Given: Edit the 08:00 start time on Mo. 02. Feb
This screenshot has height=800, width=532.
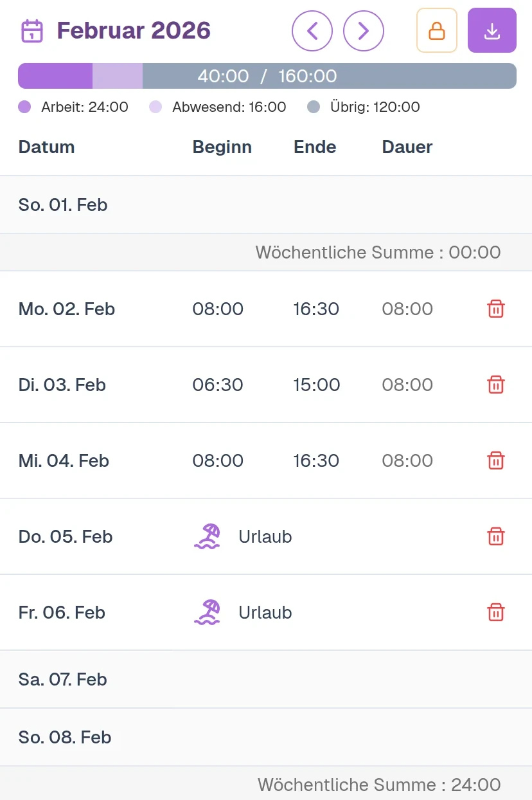Looking at the screenshot, I should [x=218, y=309].
